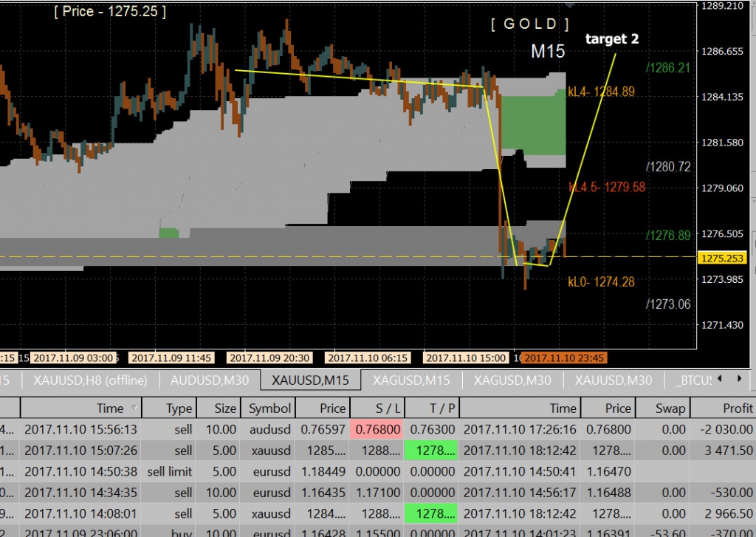The image size is (756, 537).
Task: Click the yellow 1275.253 current price label
Action: click(723, 258)
